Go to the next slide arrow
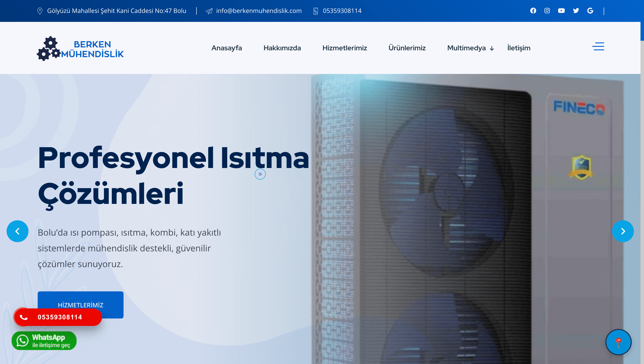Image resolution: width=644 pixels, height=364 pixels. [x=623, y=231]
